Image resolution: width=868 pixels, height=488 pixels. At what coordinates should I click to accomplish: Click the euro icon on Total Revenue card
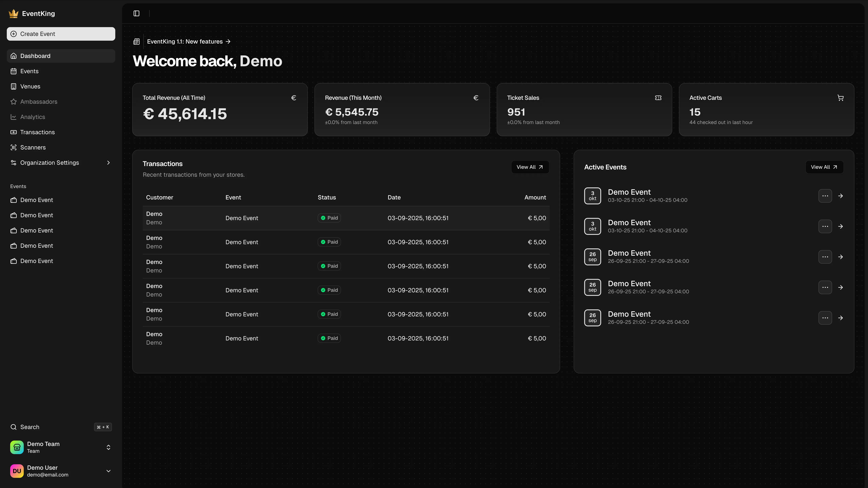[x=293, y=98]
